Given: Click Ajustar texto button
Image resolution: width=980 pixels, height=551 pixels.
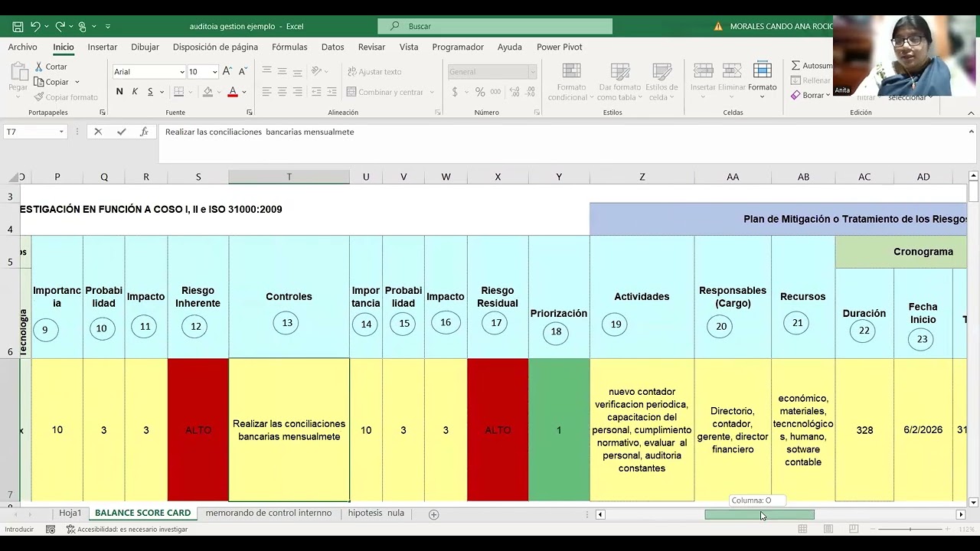Looking at the screenshot, I should click(x=374, y=71).
